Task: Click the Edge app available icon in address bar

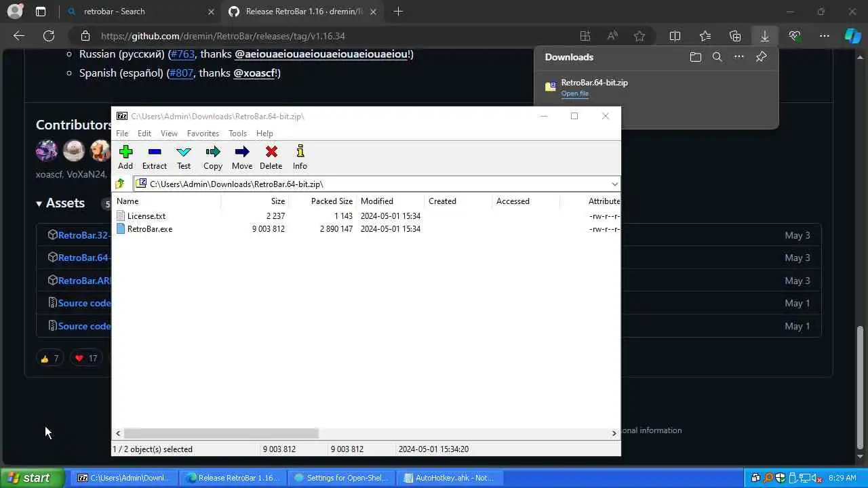Action: (585, 36)
